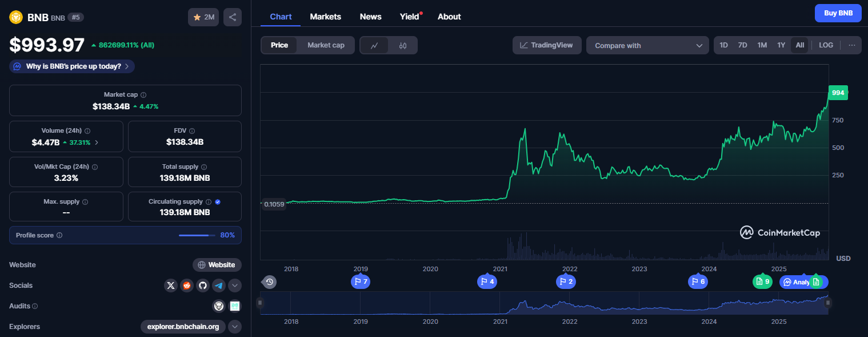The image size is (868, 337).
Task: Click the Audits info icon
Action: (x=35, y=306)
